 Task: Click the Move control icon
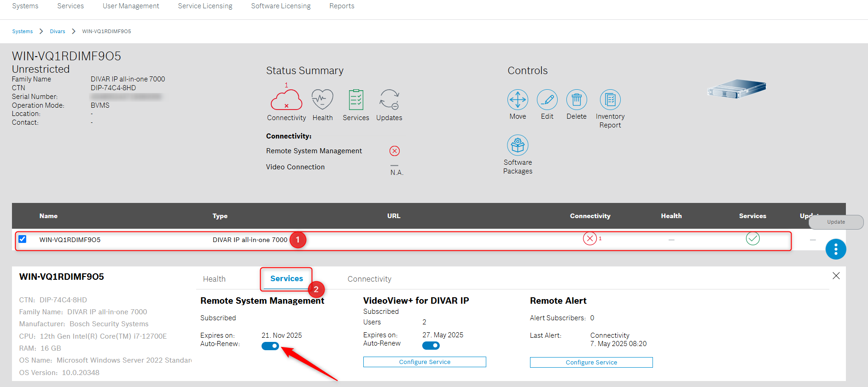click(518, 99)
